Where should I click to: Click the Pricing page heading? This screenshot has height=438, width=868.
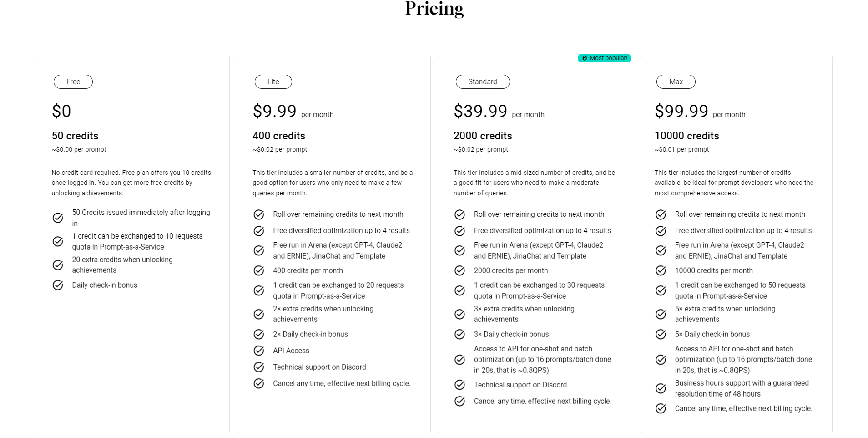(434, 9)
